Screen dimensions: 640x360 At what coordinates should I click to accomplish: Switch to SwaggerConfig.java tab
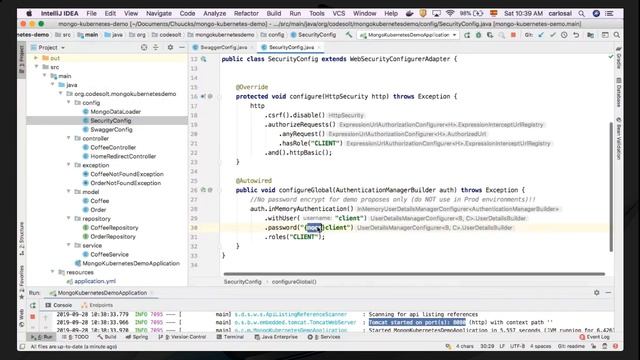coord(223,47)
